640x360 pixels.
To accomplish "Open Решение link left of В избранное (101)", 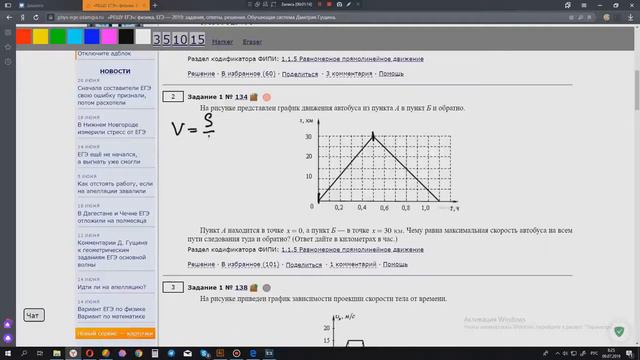I will [x=201, y=264].
